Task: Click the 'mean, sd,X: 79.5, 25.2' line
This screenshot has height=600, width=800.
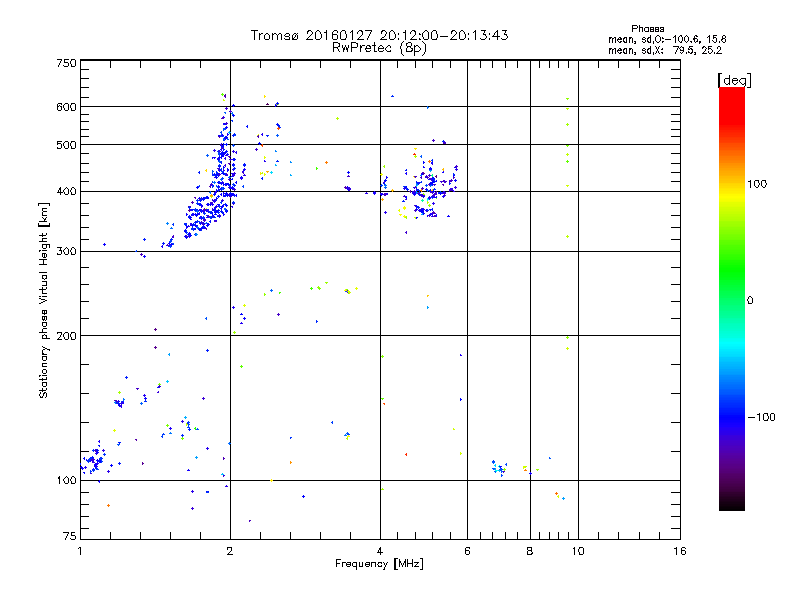Action: pos(665,50)
